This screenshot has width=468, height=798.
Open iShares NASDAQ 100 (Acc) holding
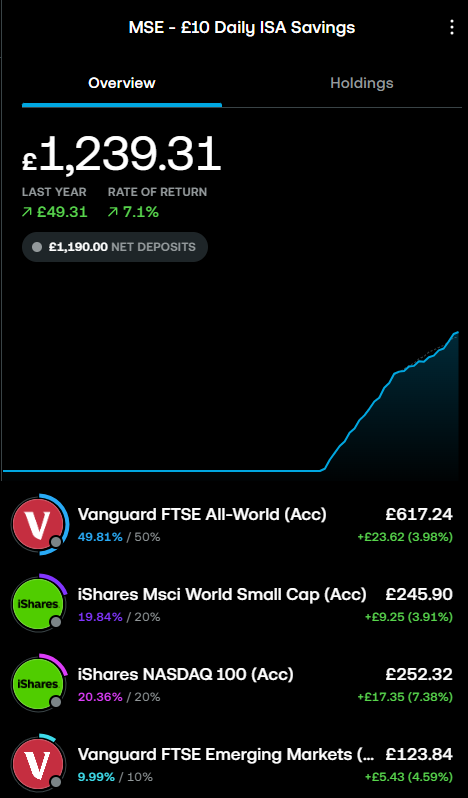(x=234, y=683)
